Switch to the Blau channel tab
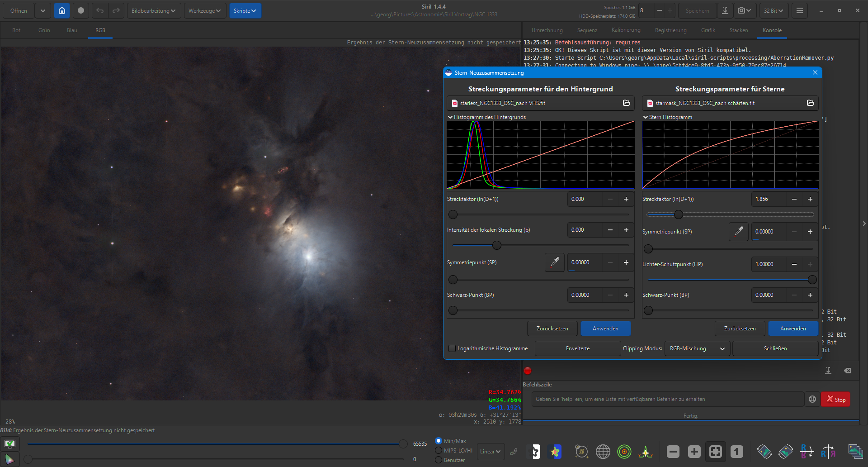Screen dimensions: 868x467 72,30
